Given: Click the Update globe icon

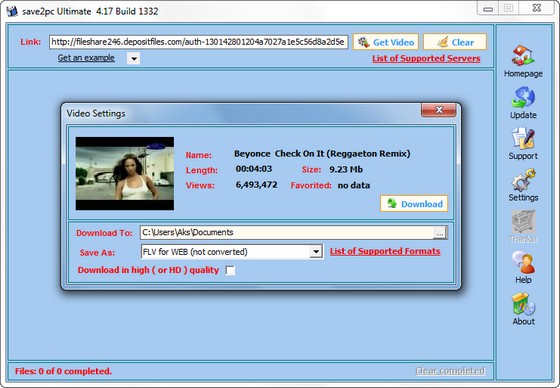Looking at the screenshot, I should [x=523, y=97].
